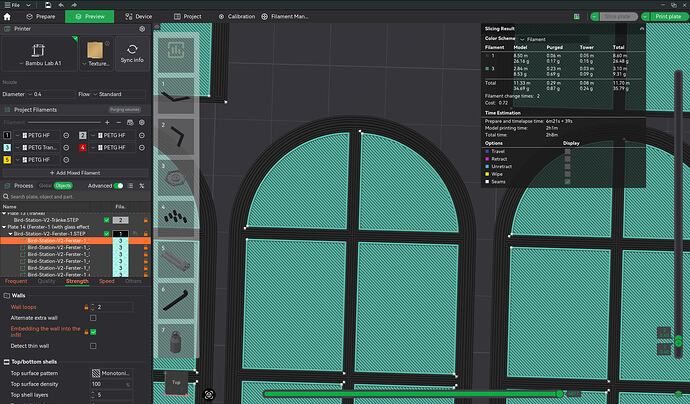Viewport: 690px width, 404px height.
Task: Enable Detect thin wall checkbox
Action: pyautogui.click(x=93, y=346)
